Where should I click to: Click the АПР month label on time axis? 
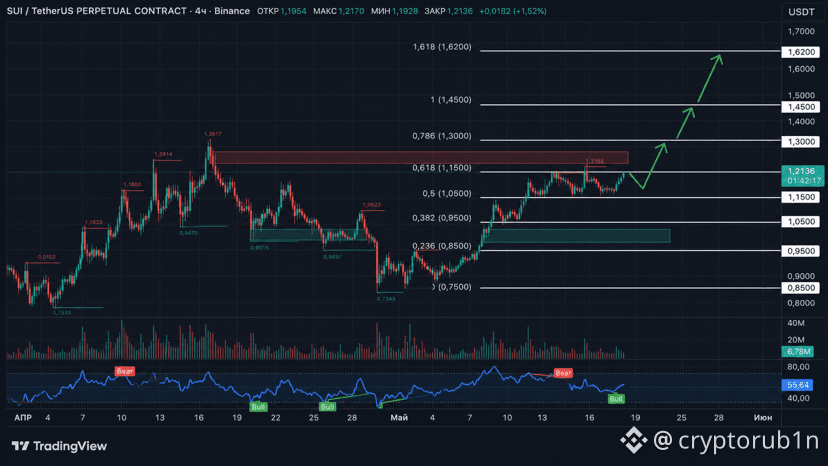pyautogui.click(x=23, y=417)
